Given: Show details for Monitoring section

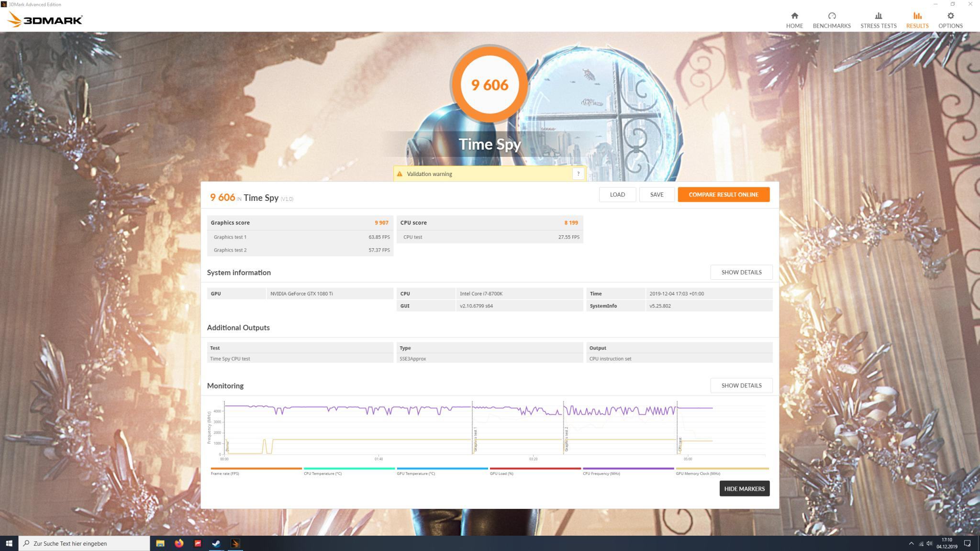Looking at the screenshot, I should click(741, 386).
